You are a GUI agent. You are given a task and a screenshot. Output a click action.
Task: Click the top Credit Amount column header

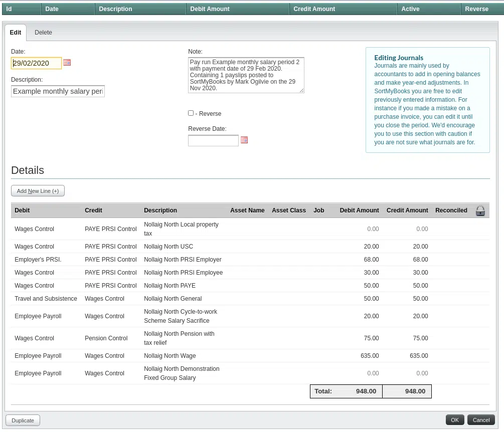pyautogui.click(x=344, y=9)
